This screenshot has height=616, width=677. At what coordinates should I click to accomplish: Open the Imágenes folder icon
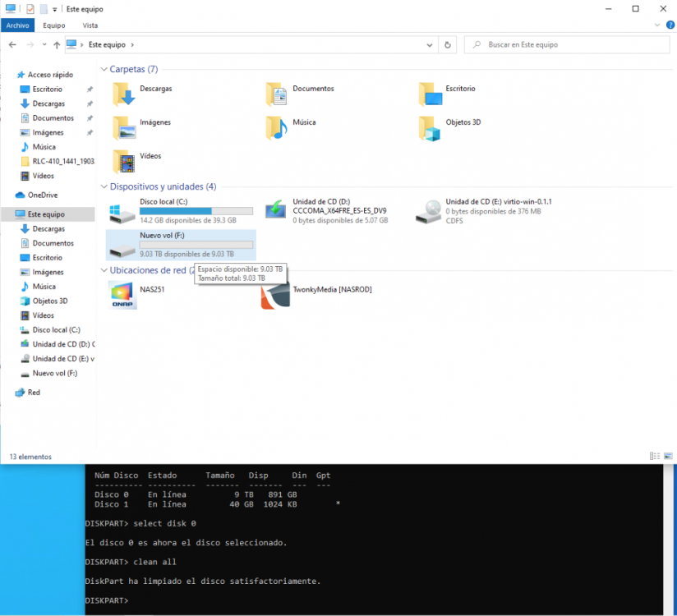click(x=124, y=128)
